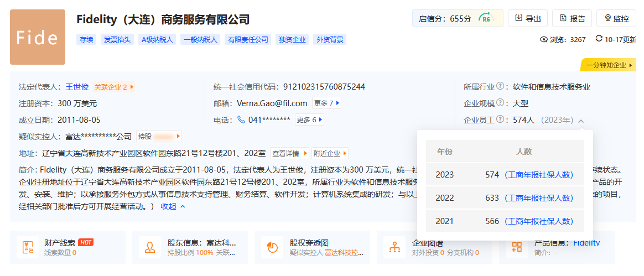Click the 持股比例 100% value

[x=204, y=253]
